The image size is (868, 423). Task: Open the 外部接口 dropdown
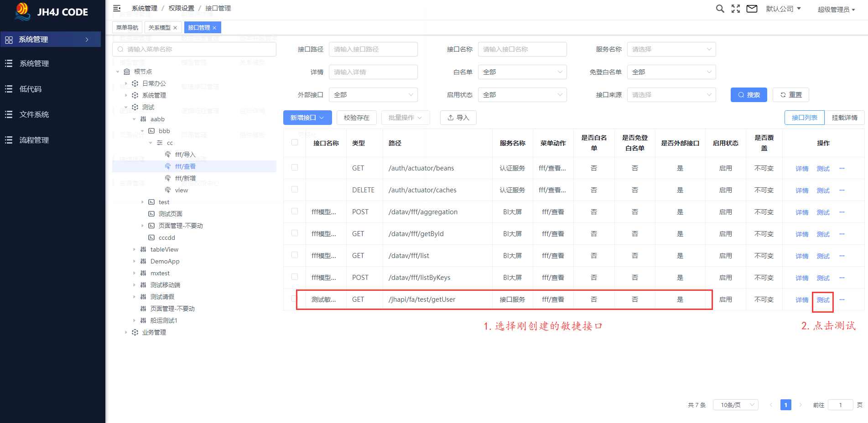pos(373,95)
